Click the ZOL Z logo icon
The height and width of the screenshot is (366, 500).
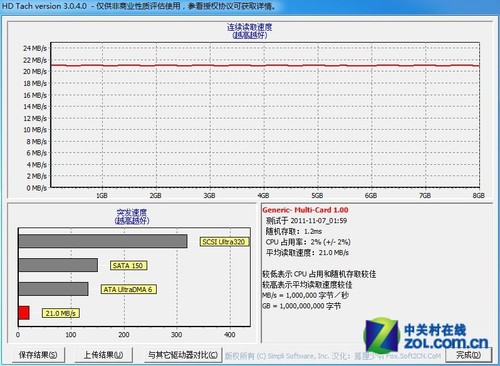click(382, 335)
